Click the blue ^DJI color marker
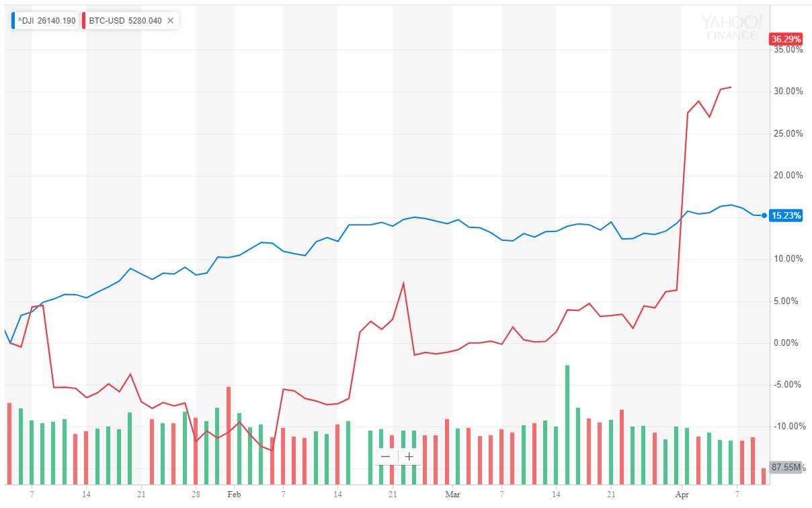This screenshot has width=812, height=508. [x=14, y=20]
